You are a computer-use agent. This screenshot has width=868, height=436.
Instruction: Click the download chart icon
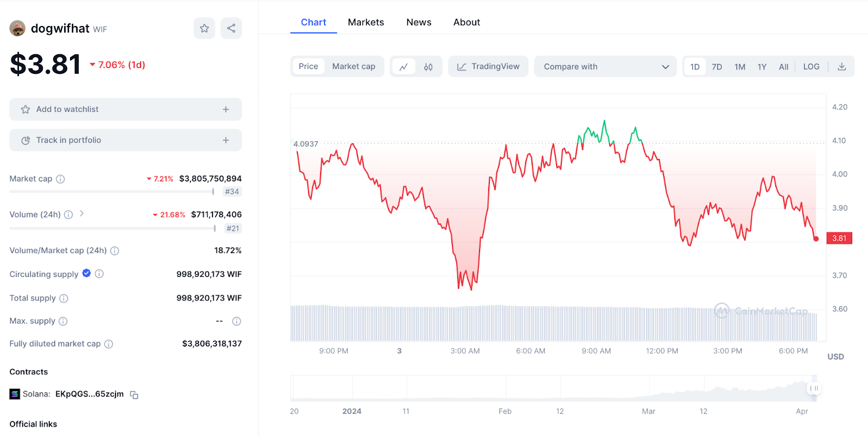pos(842,67)
